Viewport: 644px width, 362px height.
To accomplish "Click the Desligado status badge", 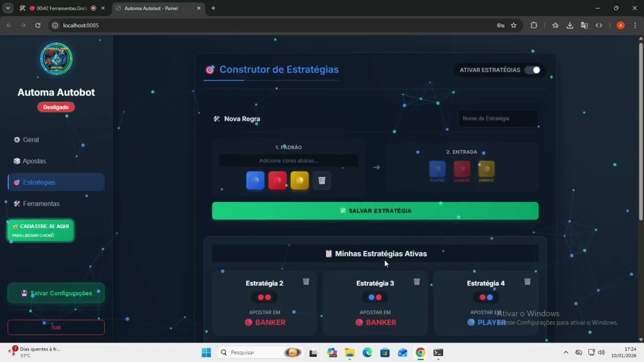I will (56, 107).
